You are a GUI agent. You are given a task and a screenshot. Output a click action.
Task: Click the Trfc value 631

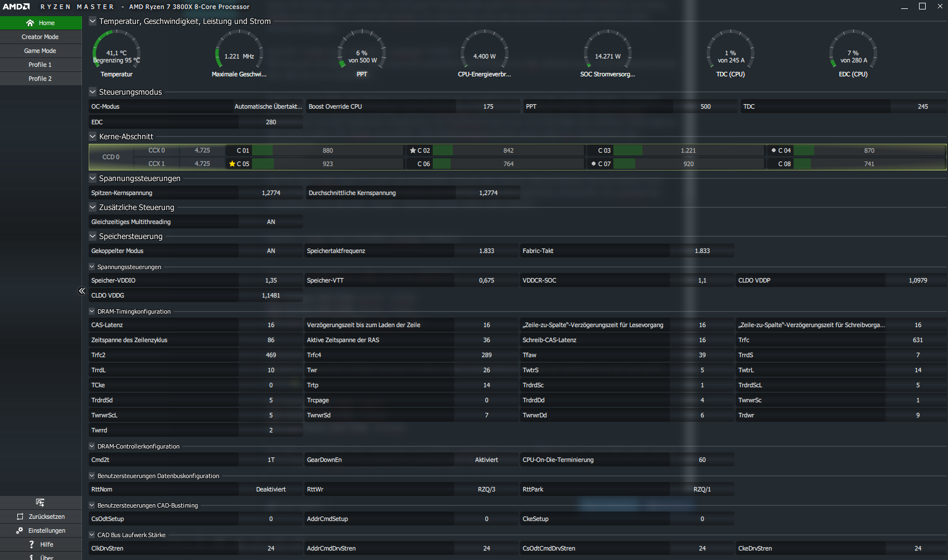(x=918, y=340)
